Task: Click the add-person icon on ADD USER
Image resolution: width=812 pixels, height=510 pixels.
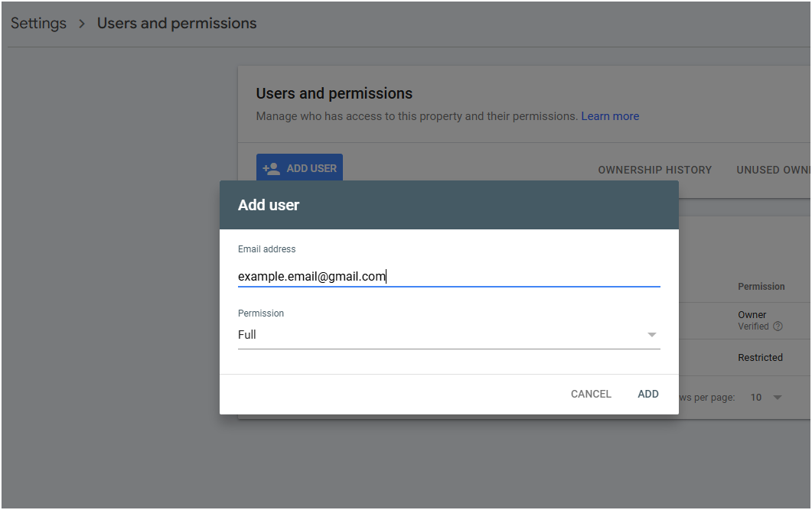Action: (271, 168)
